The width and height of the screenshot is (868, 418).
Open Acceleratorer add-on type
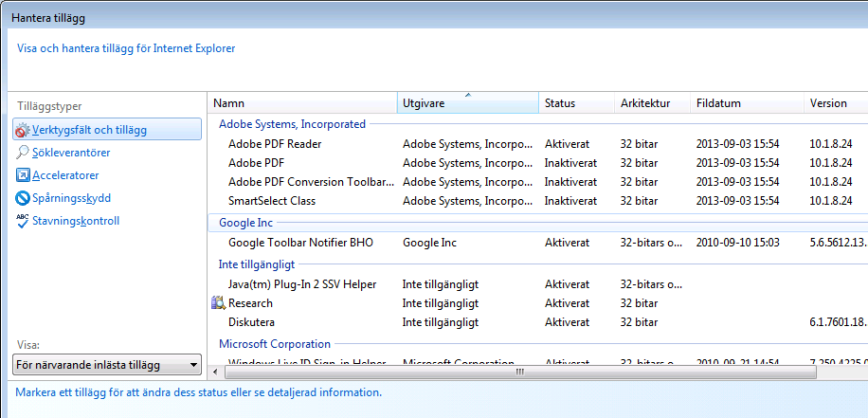(65, 175)
